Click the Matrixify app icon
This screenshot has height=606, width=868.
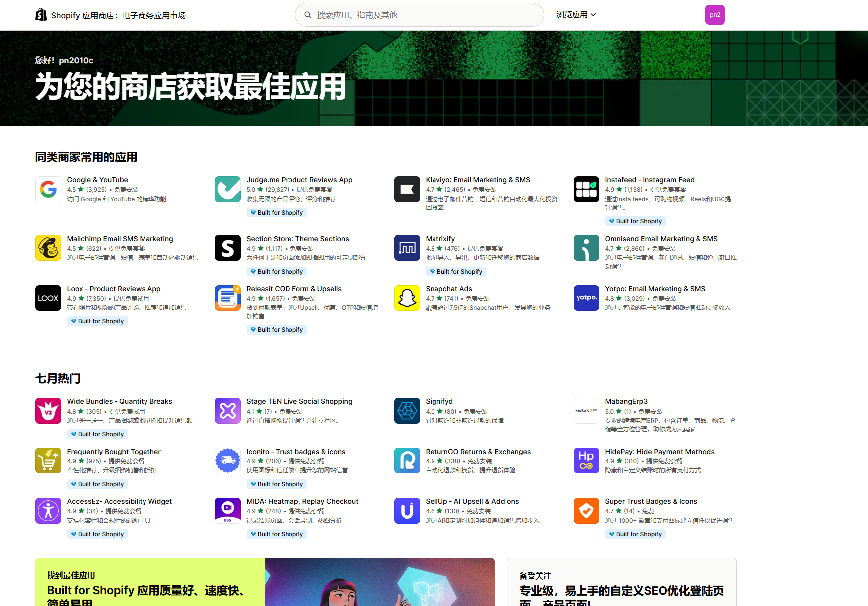point(407,248)
